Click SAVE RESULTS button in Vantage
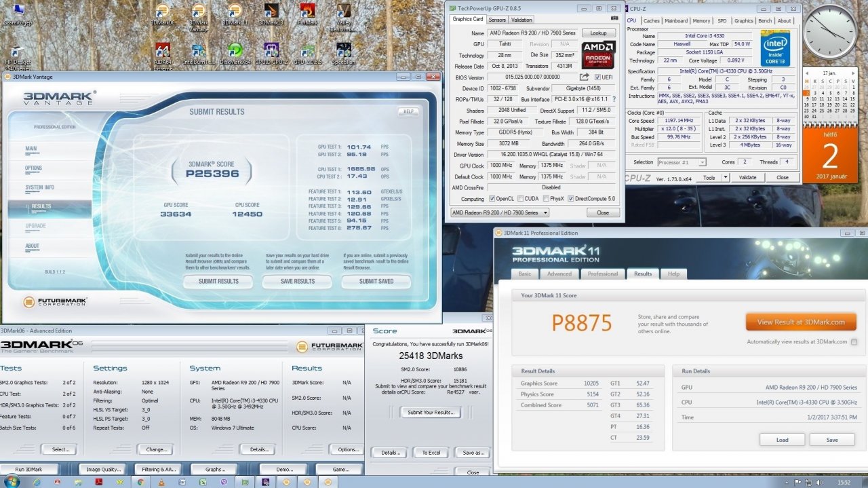This screenshot has width=868, height=488. [298, 281]
